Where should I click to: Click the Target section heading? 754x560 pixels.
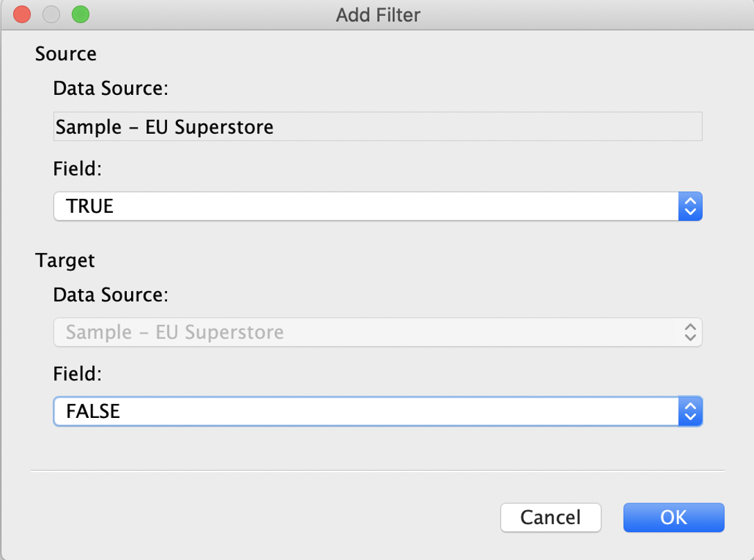(x=65, y=261)
